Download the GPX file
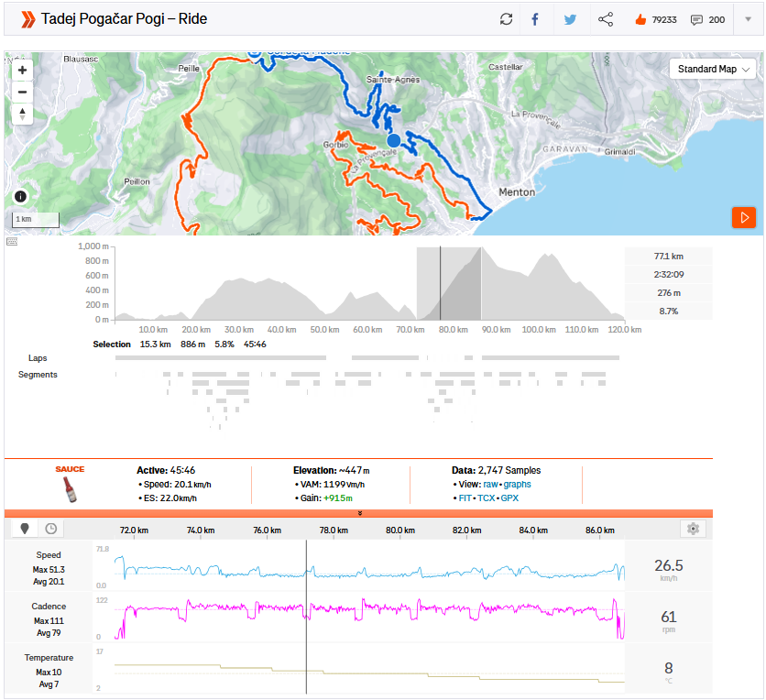The width and height of the screenshot is (766, 700). (509, 498)
